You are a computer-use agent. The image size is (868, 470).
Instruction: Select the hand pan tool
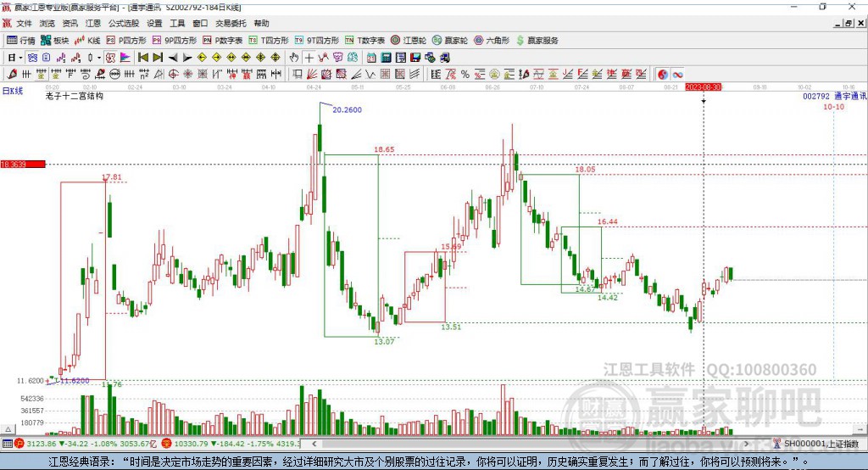tap(294, 58)
